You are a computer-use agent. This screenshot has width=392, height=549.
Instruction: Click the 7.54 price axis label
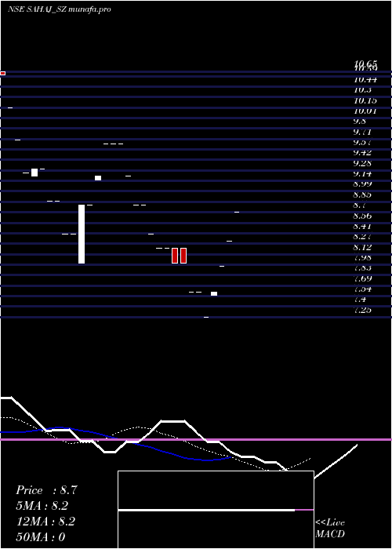coord(362,289)
